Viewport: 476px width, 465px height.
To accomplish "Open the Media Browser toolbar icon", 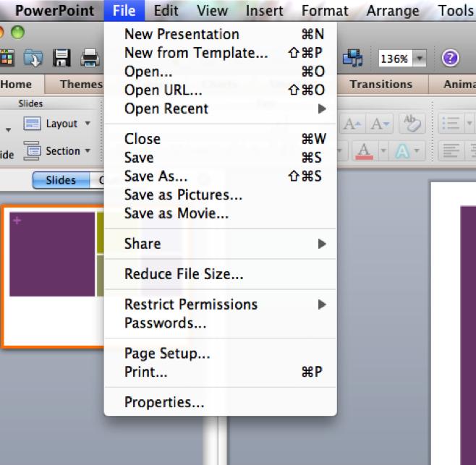I will pos(353,58).
